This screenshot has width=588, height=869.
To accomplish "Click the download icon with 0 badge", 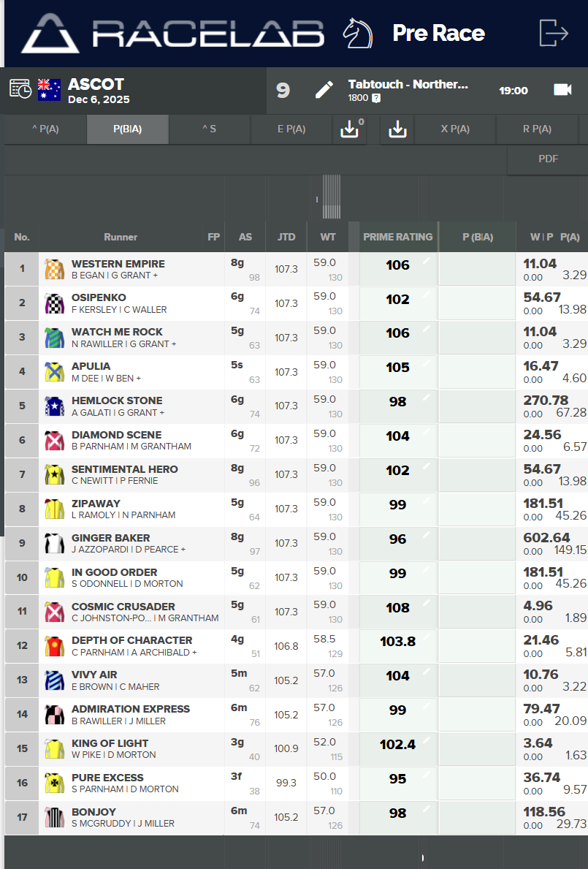I will (x=350, y=129).
